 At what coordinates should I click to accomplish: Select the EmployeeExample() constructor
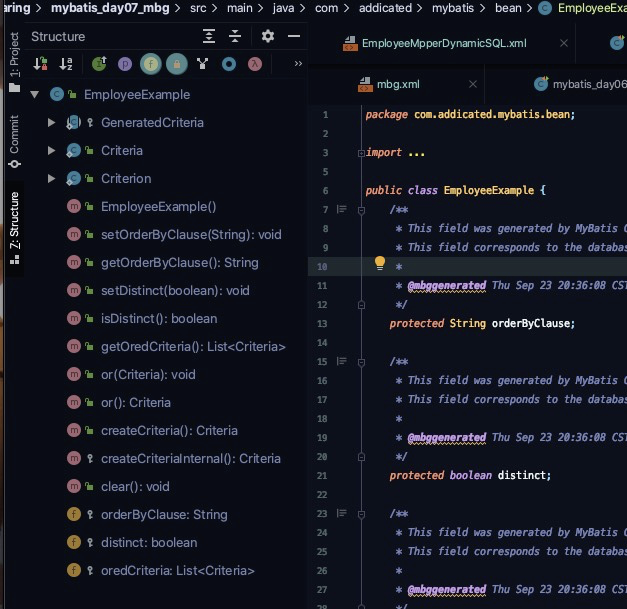158,207
